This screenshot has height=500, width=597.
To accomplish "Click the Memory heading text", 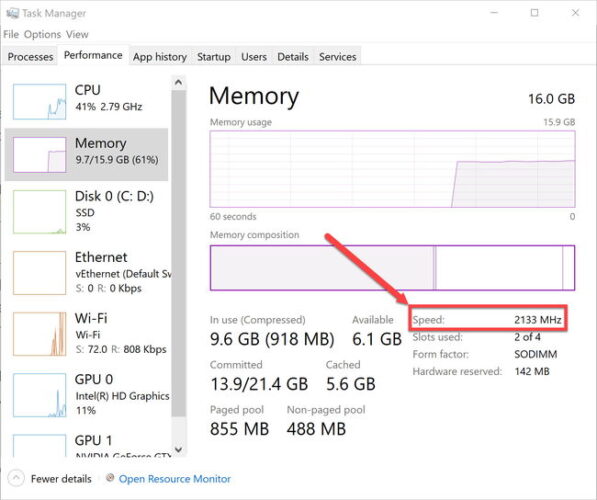I will (254, 96).
